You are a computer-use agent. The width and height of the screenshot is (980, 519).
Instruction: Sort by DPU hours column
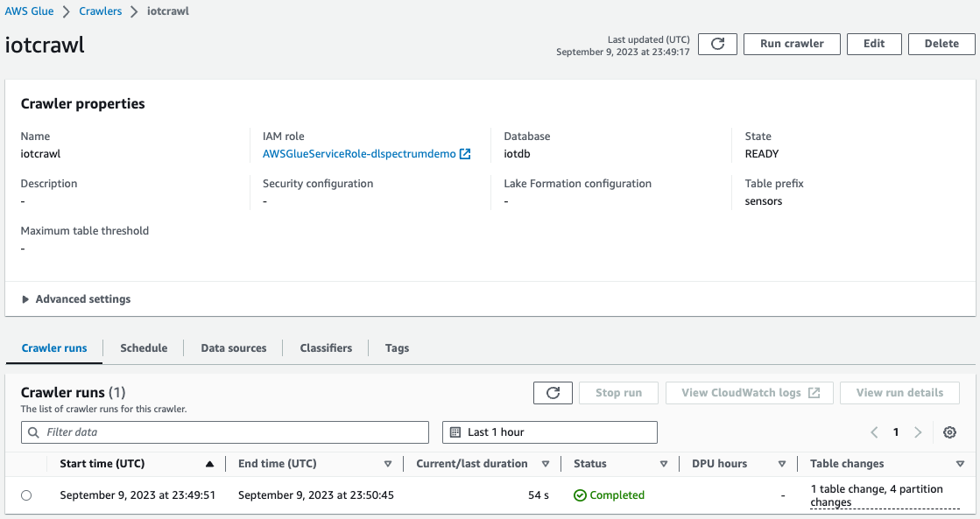point(782,464)
